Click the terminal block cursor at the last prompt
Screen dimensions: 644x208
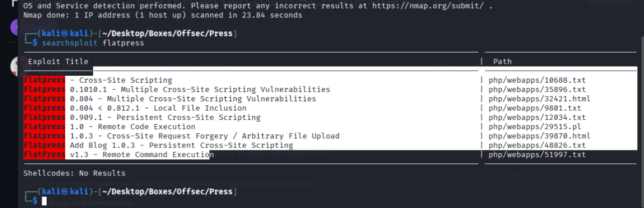point(44,201)
